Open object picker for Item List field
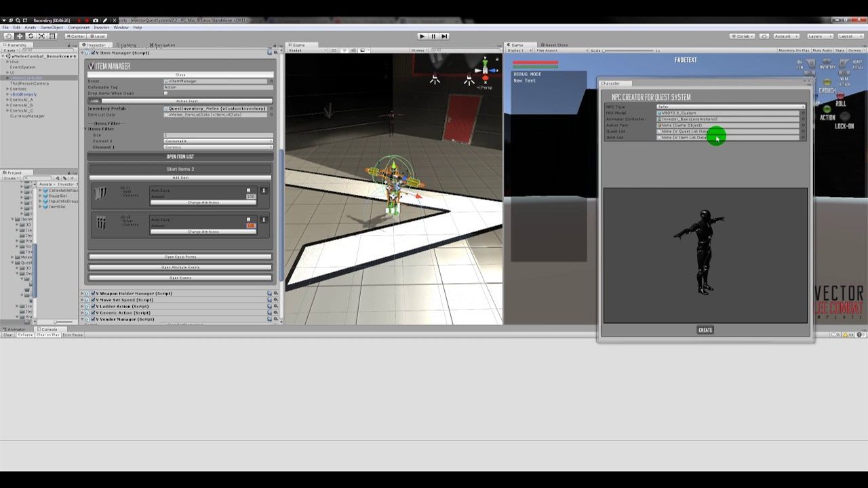 (804, 138)
